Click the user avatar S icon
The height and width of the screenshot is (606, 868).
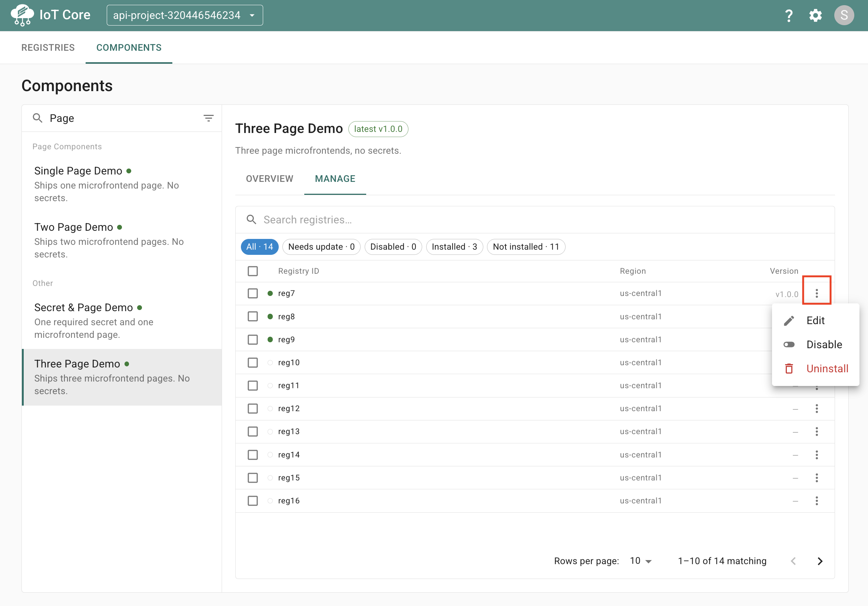(844, 16)
